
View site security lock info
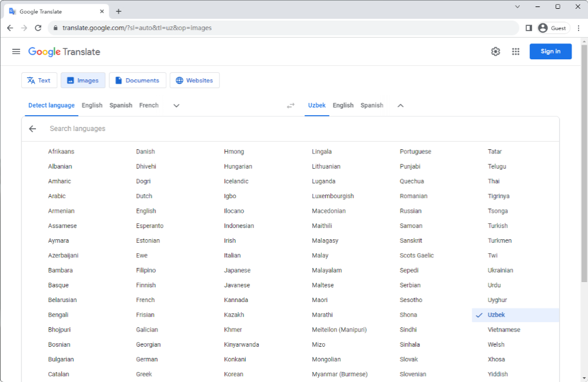(55, 28)
